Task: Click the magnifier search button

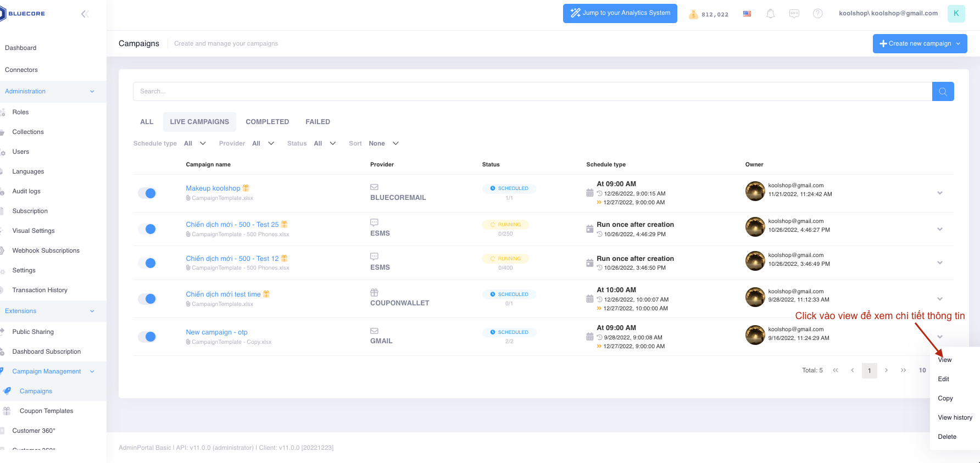Action: click(943, 92)
